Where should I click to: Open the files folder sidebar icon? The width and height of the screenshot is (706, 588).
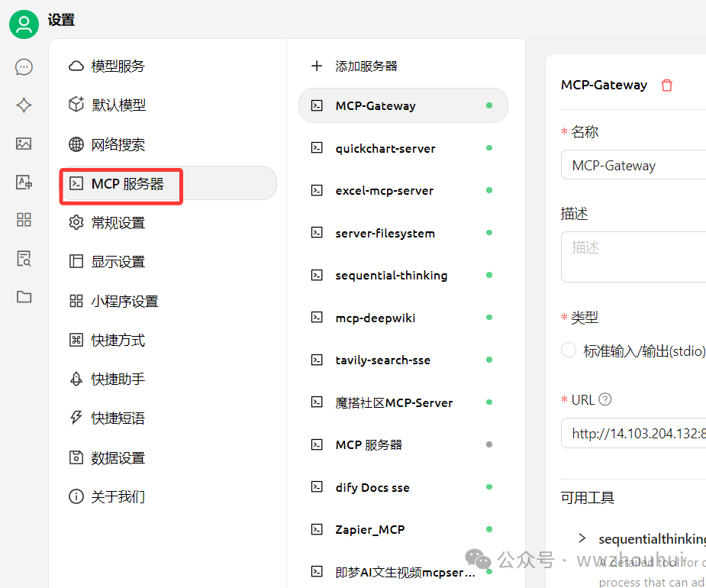pos(24,297)
